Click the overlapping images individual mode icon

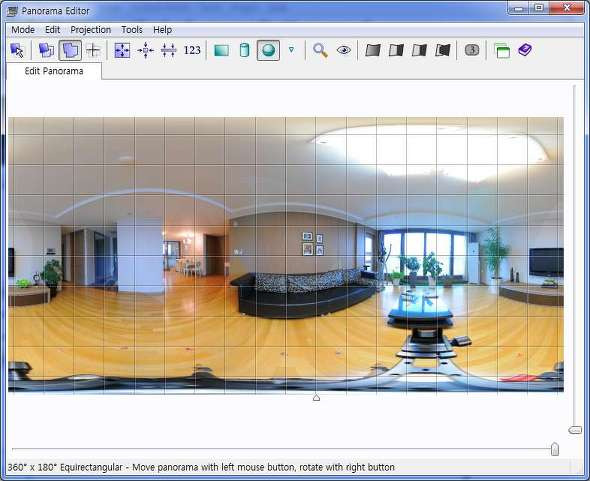47,50
